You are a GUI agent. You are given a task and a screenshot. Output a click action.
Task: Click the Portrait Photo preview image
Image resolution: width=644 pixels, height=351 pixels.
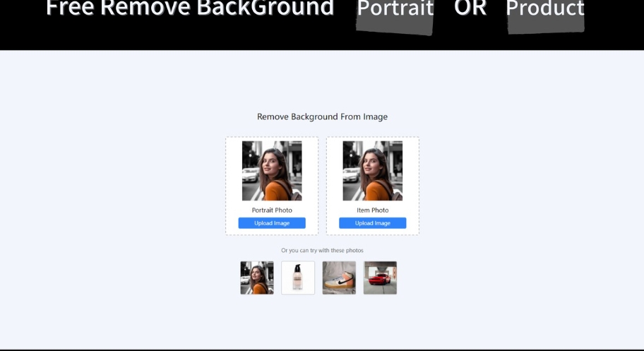pos(272,171)
